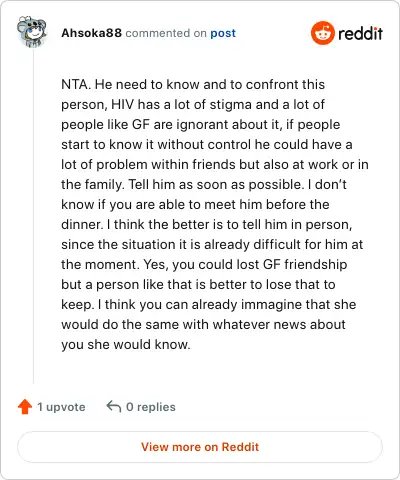
Task: Click the Reddit Snoo logo icon
Action: point(322,33)
